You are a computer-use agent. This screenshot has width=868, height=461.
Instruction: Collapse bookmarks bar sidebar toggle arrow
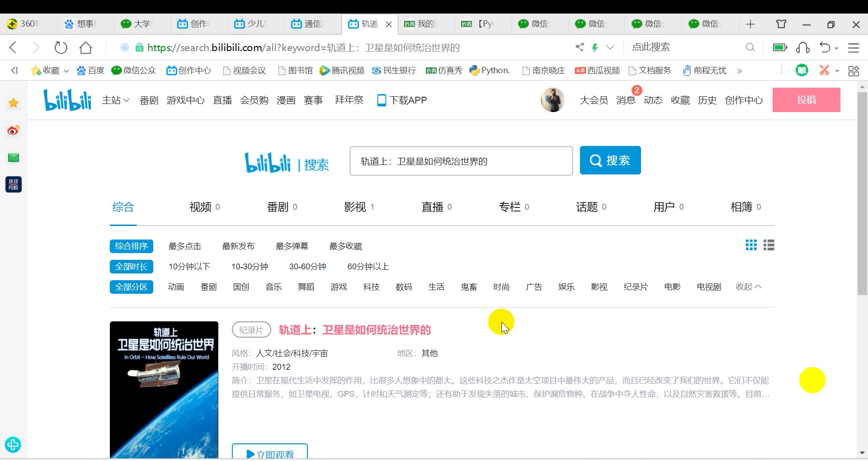click(x=14, y=71)
